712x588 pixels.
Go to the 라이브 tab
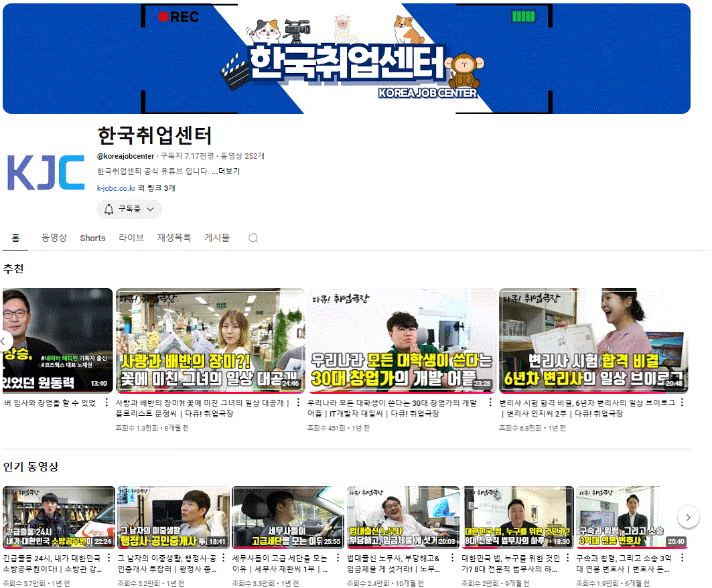[131, 238]
